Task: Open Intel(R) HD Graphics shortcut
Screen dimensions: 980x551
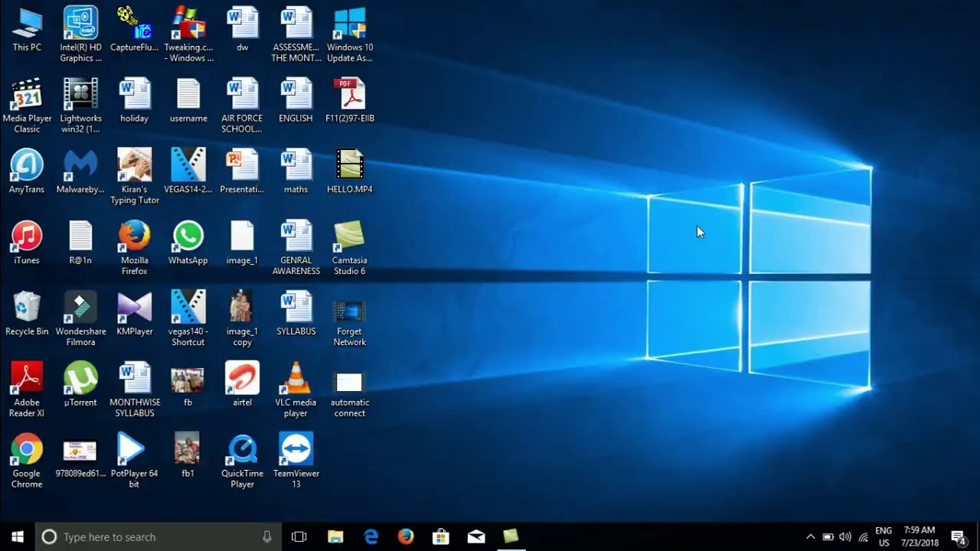Action: point(80,34)
